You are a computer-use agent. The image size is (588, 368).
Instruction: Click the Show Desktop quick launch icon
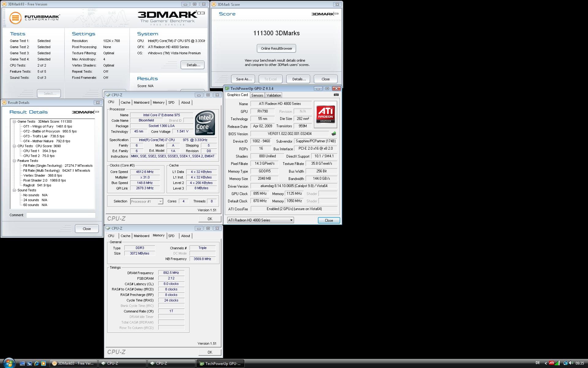click(x=22, y=363)
